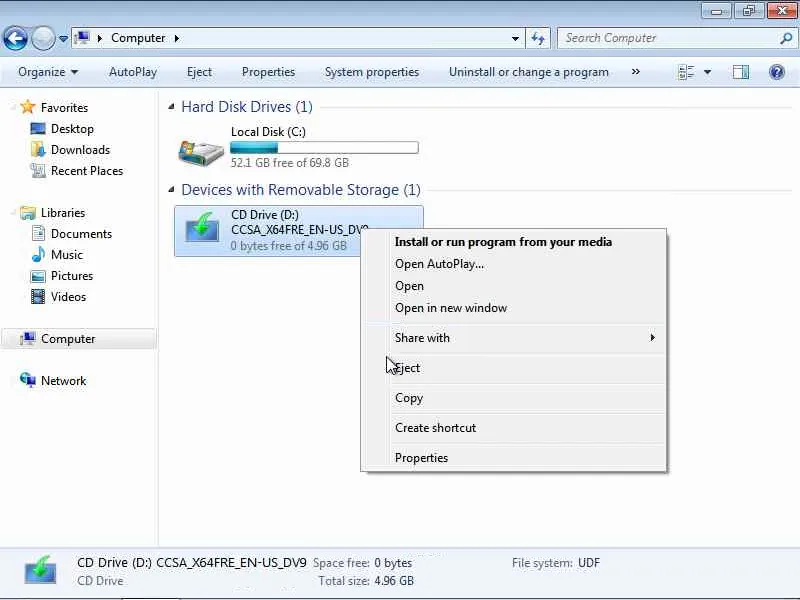Click Uninstall or change a program

[x=529, y=72]
